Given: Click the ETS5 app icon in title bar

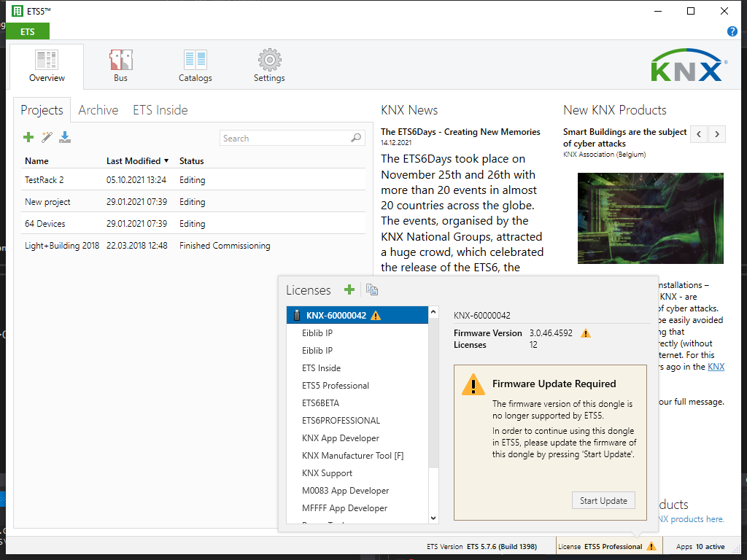Looking at the screenshot, I should pos(18,11).
